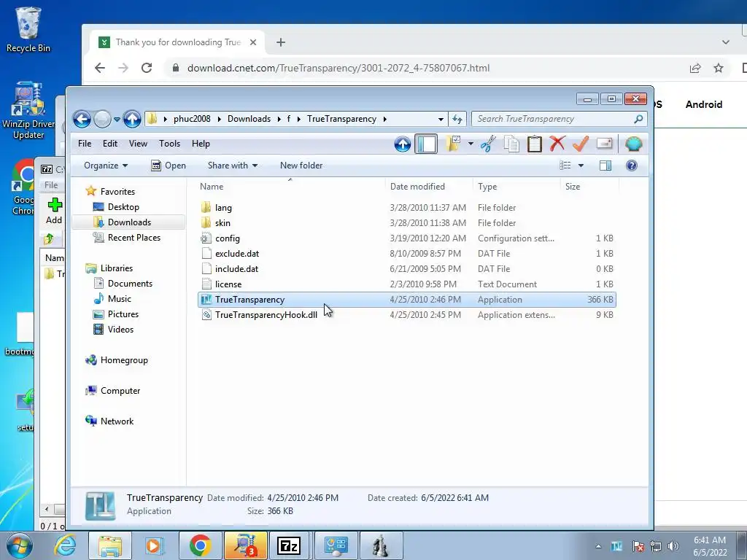The height and width of the screenshot is (560, 747).
Task: Open the view options dropdown arrow
Action: click(x=581, y=166)
